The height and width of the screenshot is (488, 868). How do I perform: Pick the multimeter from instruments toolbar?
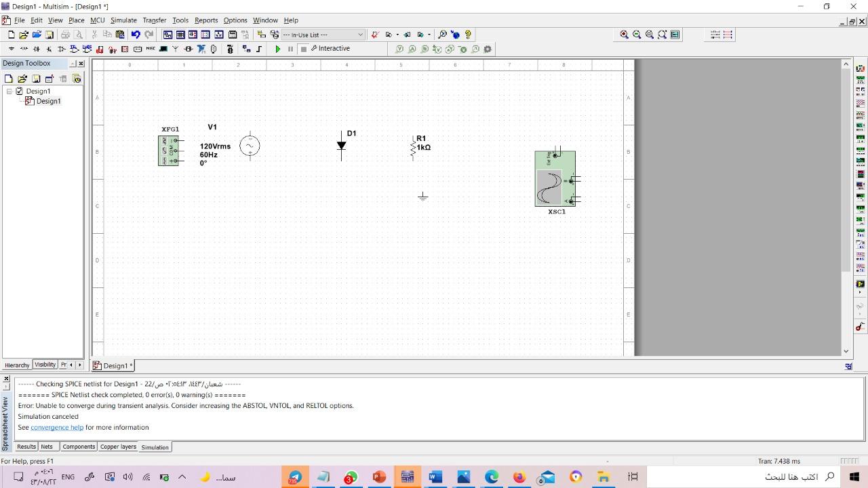tap(861, 68)
